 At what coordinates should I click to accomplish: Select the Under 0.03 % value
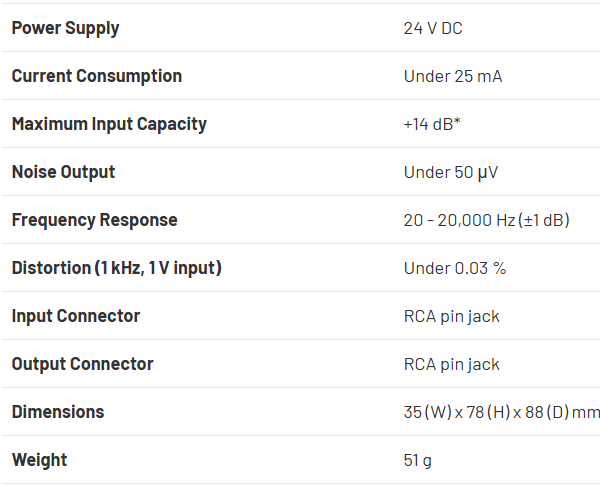tap(455, 268)
